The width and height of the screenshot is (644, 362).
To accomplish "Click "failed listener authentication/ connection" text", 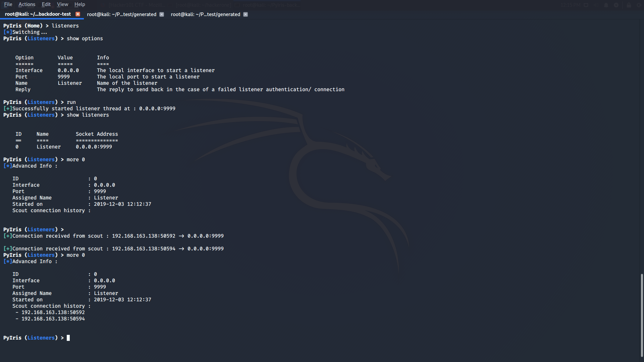I will [281, 89].
